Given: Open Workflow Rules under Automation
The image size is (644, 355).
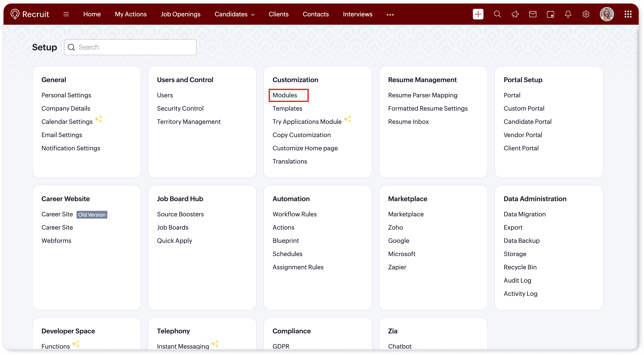Looking at the screenshot, I should [294, 214].
